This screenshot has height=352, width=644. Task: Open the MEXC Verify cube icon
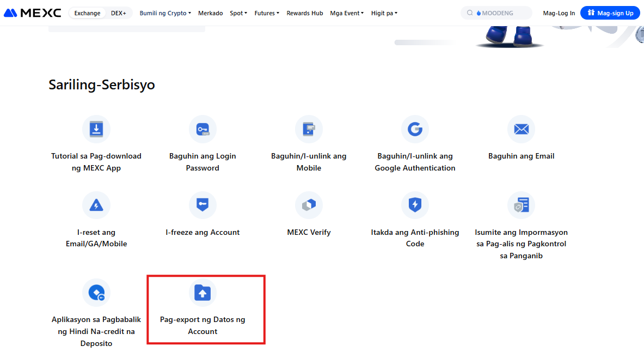coord(309,205)
